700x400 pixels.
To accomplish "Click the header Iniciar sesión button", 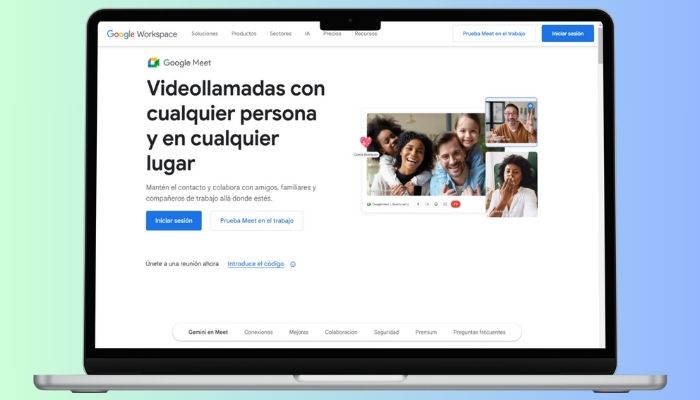I will tap(567, 33).
